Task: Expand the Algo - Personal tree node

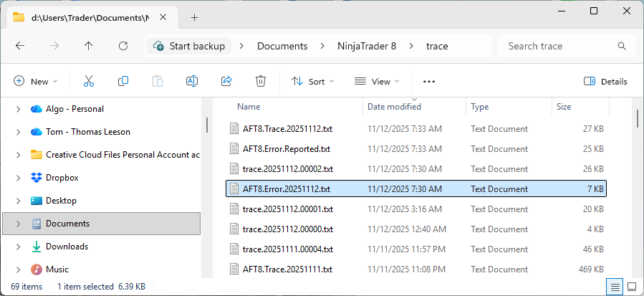Action: [x=18, y=109]
